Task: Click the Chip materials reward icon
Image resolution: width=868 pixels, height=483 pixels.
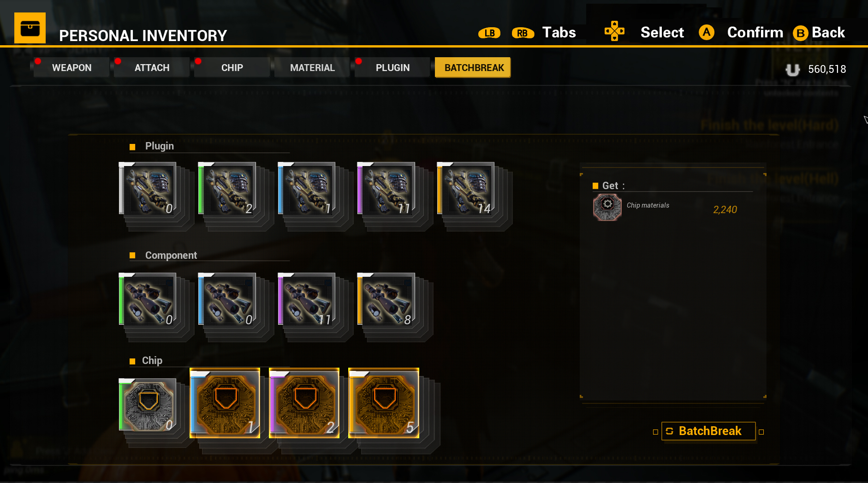Action: click(607, 207)
